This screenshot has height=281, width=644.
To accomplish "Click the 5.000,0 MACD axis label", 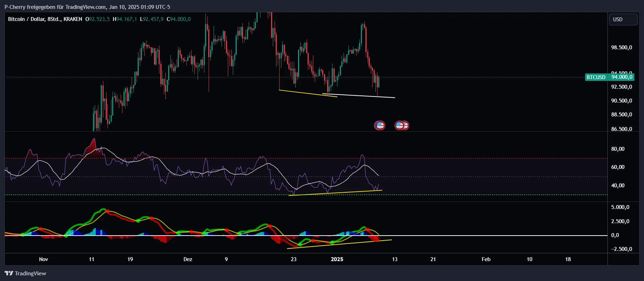I will pyautogui.click(x=620, y=207).
